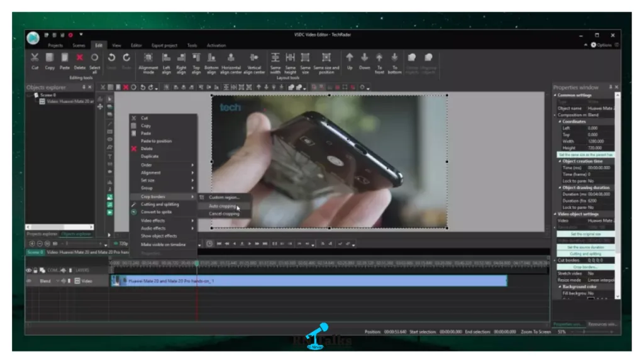Click Set the original size button

click(x=586, y=234)
